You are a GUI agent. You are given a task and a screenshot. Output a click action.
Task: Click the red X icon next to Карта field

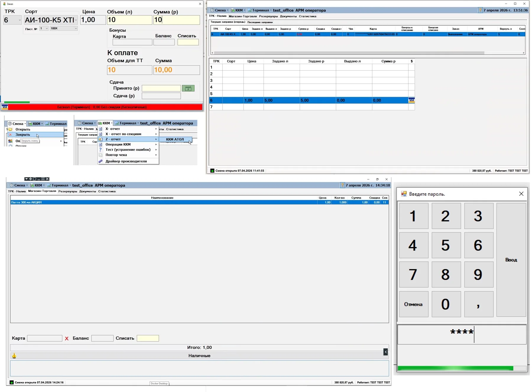click(67, 339)
